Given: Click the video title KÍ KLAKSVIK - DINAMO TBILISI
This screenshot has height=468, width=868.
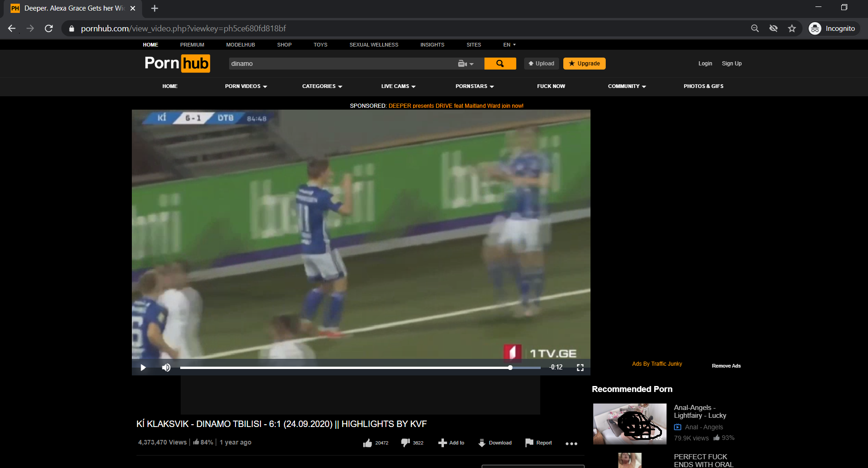Looking at the screenshot, I should (282, 424).
